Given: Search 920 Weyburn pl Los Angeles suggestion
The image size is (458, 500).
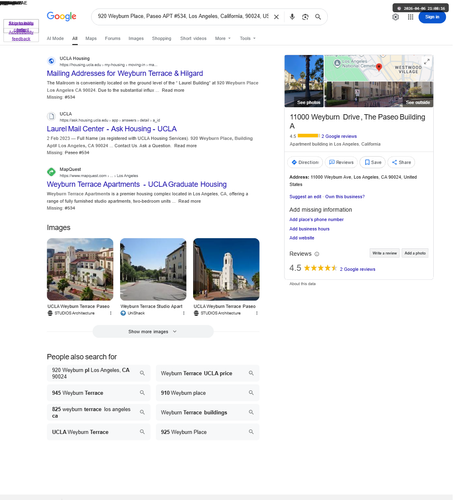Looking at the screenshot, I should click(x=98, y=373).
